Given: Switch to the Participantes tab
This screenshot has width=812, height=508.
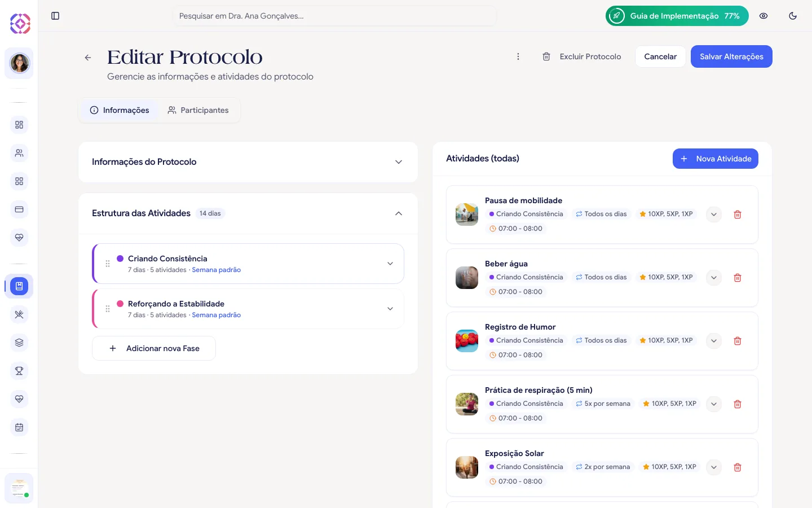Looking at the screenshot, I should 198,110.
